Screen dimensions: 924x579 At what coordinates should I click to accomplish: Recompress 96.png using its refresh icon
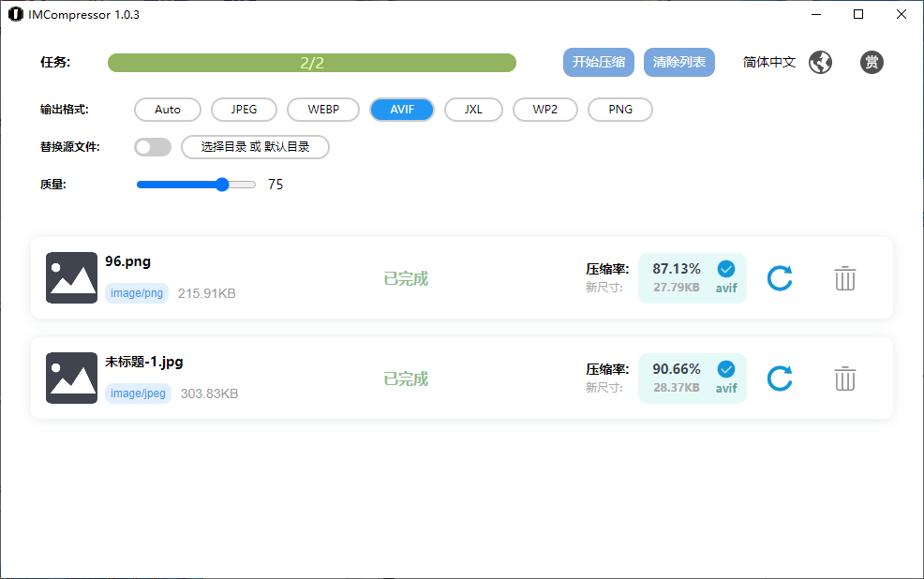[x=779, y=278]
